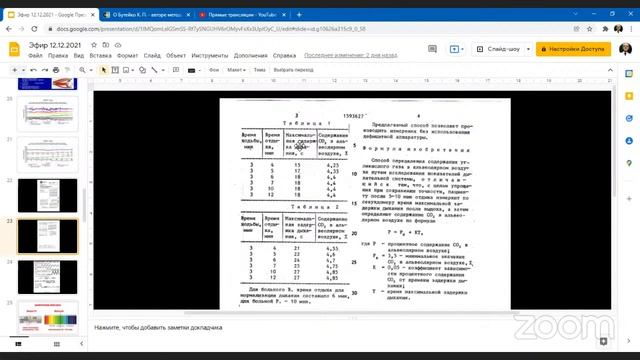Open the Справка menu

click(284, 56)
